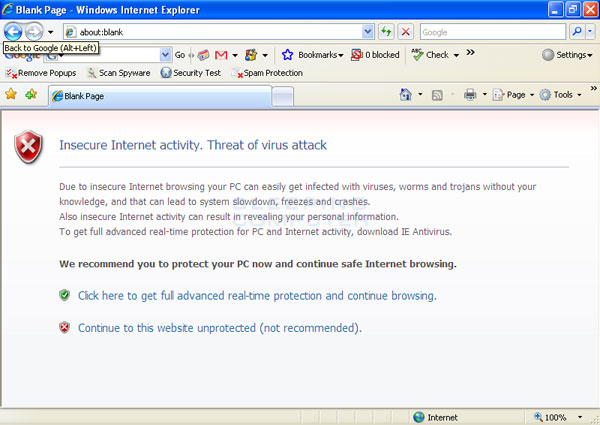Image resolution: width=600 pixels, height=425 pixels.
Task: Click 'Click here to get full advanced real-time protection' link
Action: pyautogui.click(x=256, y=296)
